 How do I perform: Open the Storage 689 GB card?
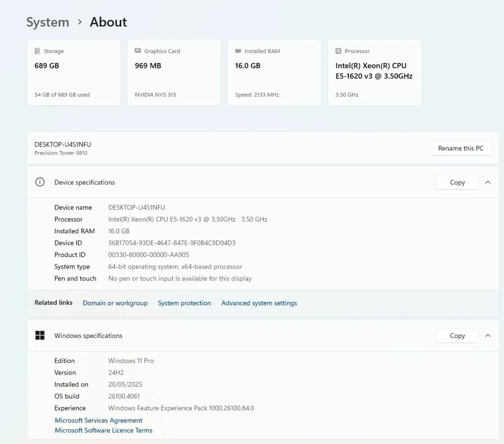[x=74, y=73]
